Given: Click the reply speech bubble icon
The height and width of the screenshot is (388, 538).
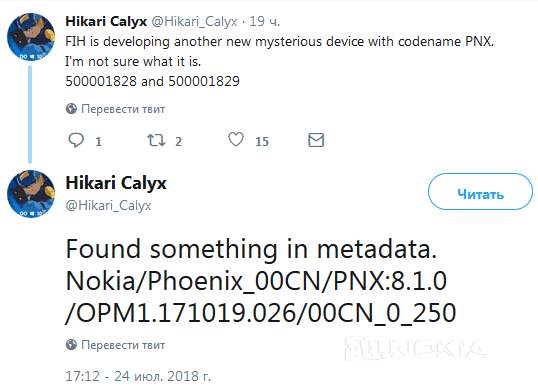Looking at the screenshot, I should tap(76, 140).
